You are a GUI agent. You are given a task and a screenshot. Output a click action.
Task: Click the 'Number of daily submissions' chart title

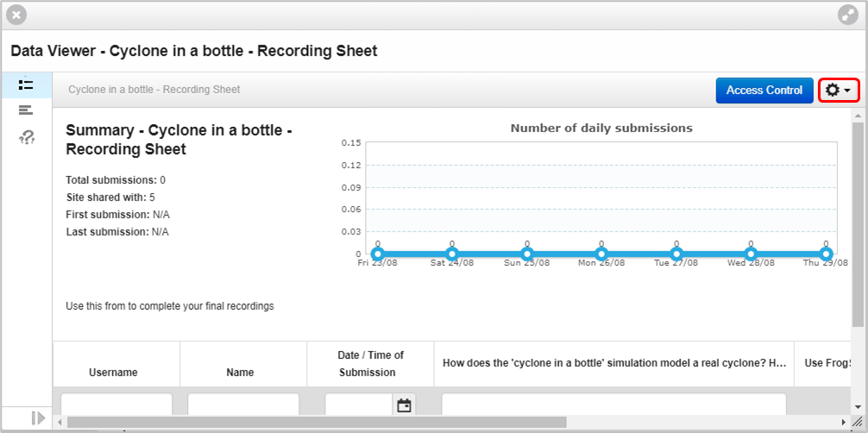pyautogui.click(x=601, y=128)
